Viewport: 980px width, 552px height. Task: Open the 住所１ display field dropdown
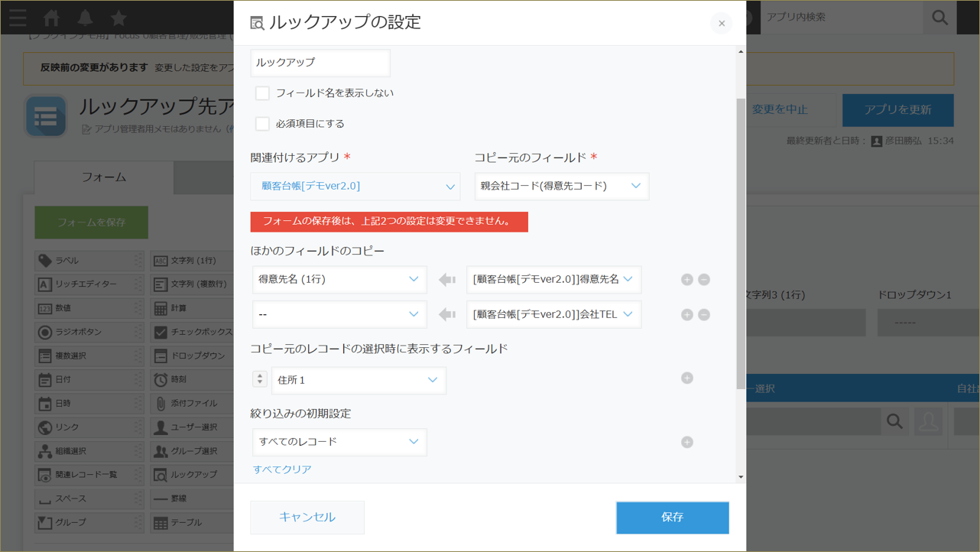359,381
